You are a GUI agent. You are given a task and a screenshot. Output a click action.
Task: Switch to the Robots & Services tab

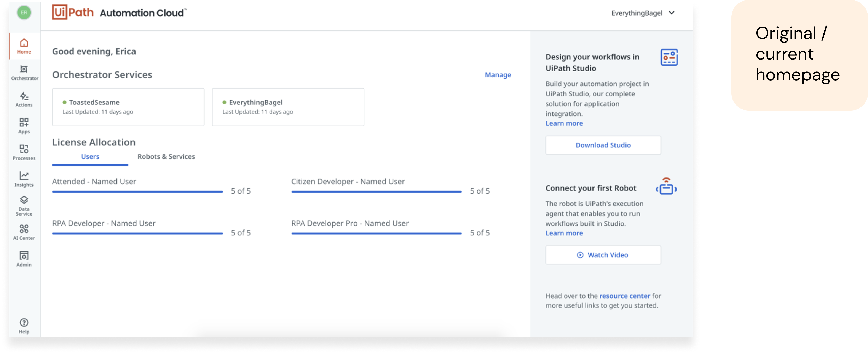166,156
